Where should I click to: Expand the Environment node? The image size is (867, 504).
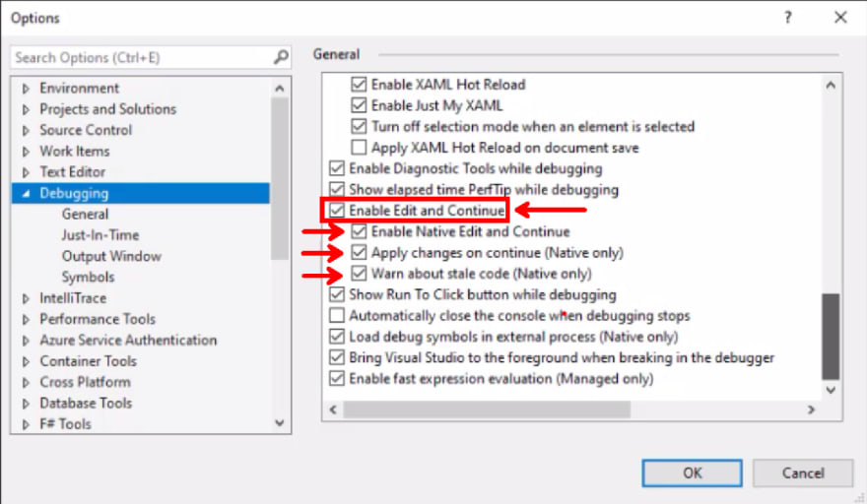26,89
